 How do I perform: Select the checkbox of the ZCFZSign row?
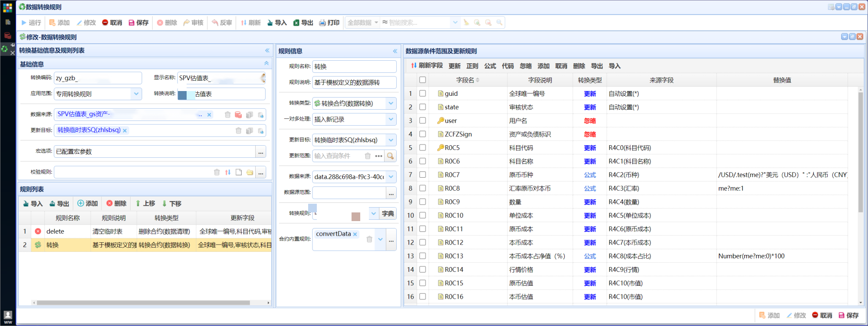[423, 134]
